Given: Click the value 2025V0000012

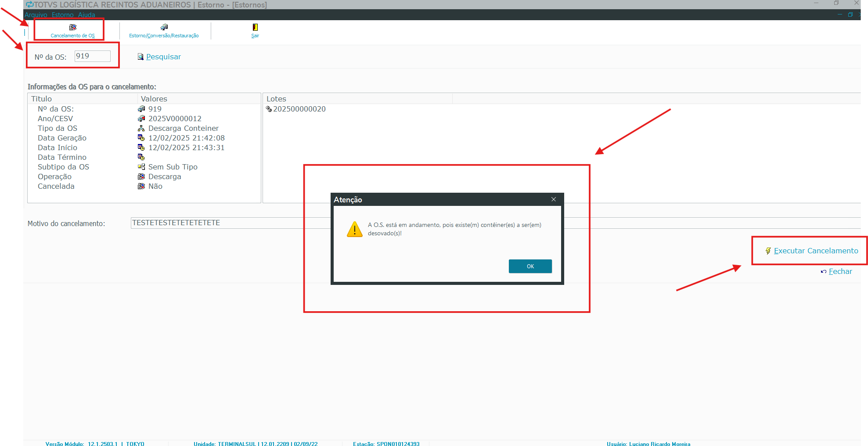Looking at the screenshot, I should (175, 119).
